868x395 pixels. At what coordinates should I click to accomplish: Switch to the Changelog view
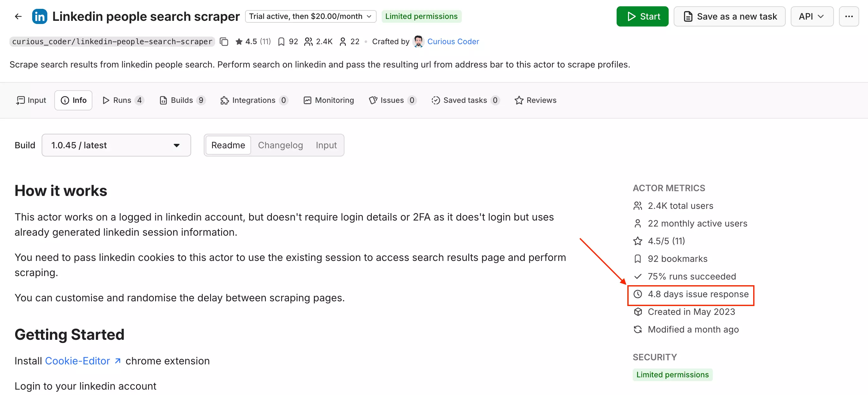(x=280, y=145)
